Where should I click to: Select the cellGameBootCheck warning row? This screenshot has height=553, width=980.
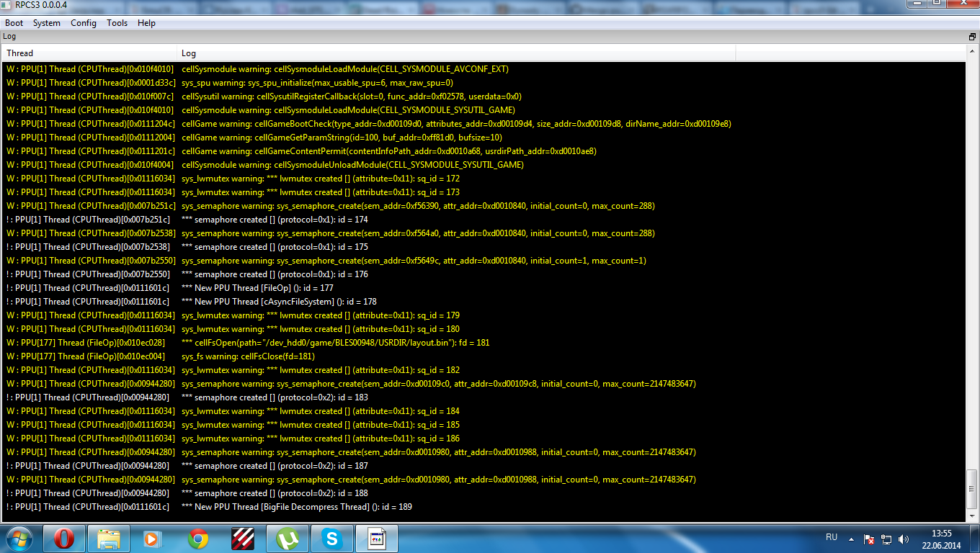pyautogui.click(x=484, y=124)
